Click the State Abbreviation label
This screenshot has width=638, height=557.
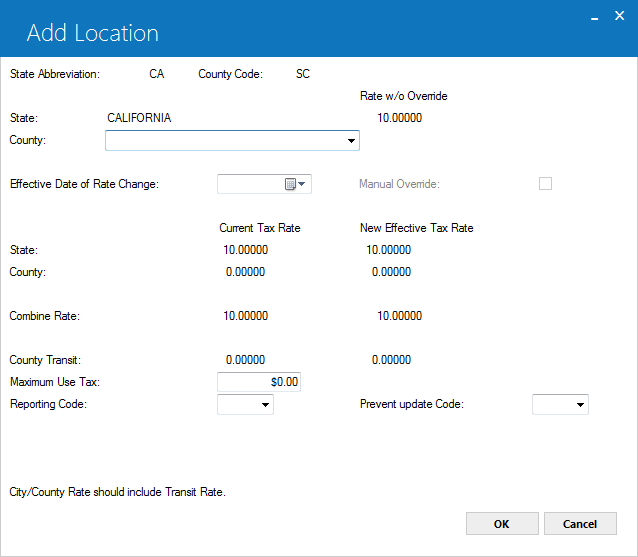click(55, 74)
